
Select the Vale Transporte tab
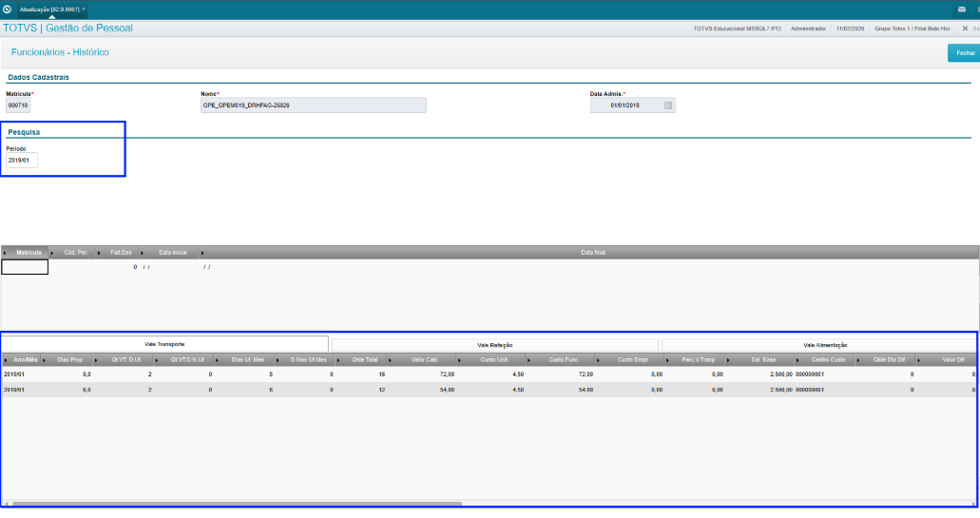[164, 344]
